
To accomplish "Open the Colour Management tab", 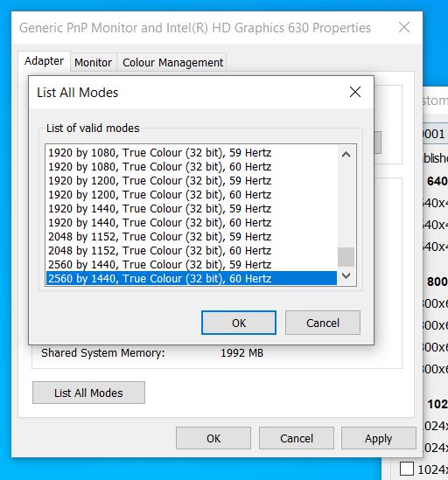I will point(172,62).
